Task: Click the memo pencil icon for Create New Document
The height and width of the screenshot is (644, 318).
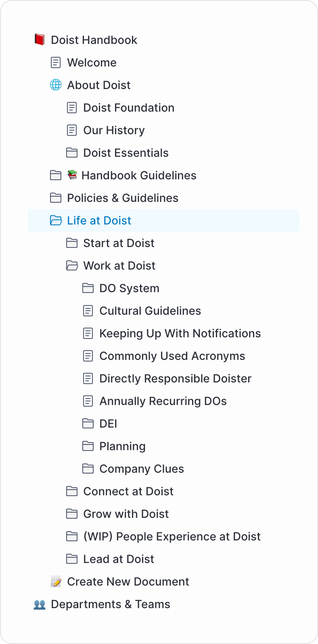Action: [x=56, y=582]
